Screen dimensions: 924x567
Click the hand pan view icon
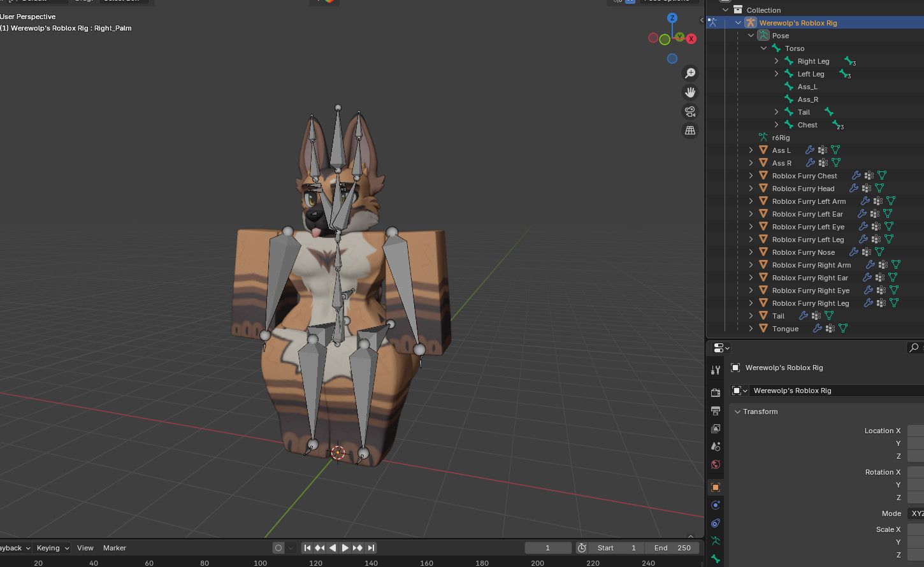coord(690,92)
